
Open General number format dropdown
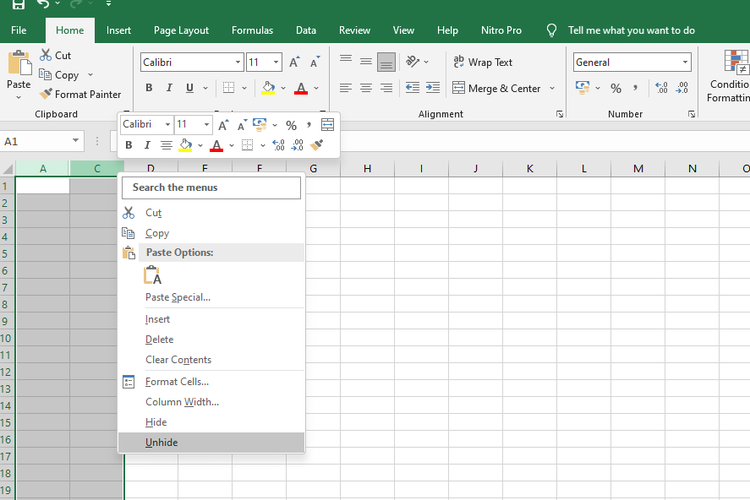[x=685, y=62]
